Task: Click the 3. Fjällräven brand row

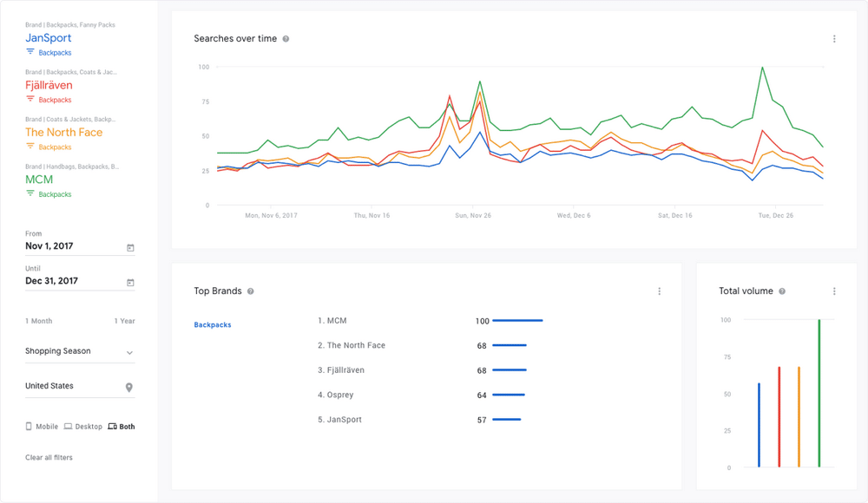Action: [x=422, y=370]
